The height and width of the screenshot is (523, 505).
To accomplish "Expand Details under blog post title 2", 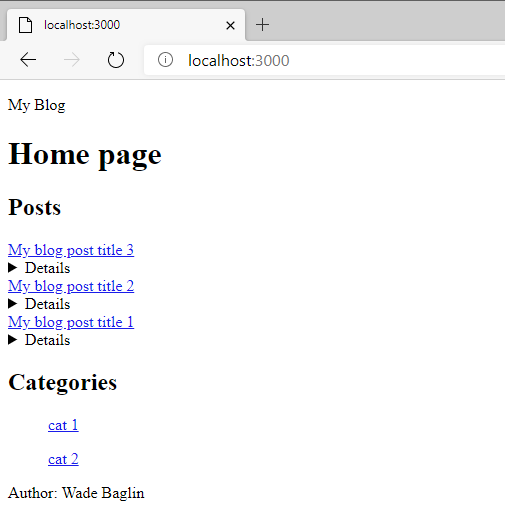I will (39, 304).
